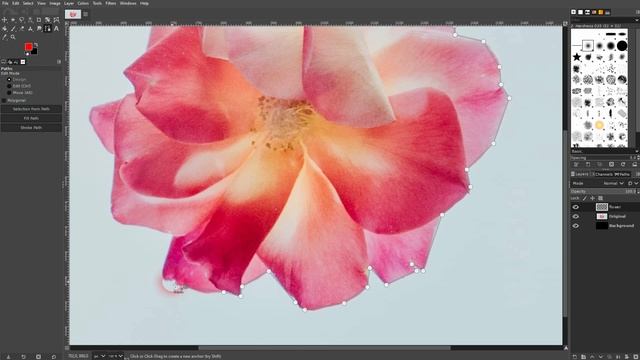Select the Clone stamp tool
Screen dimensions: 640x360
(x=30, y=29)
